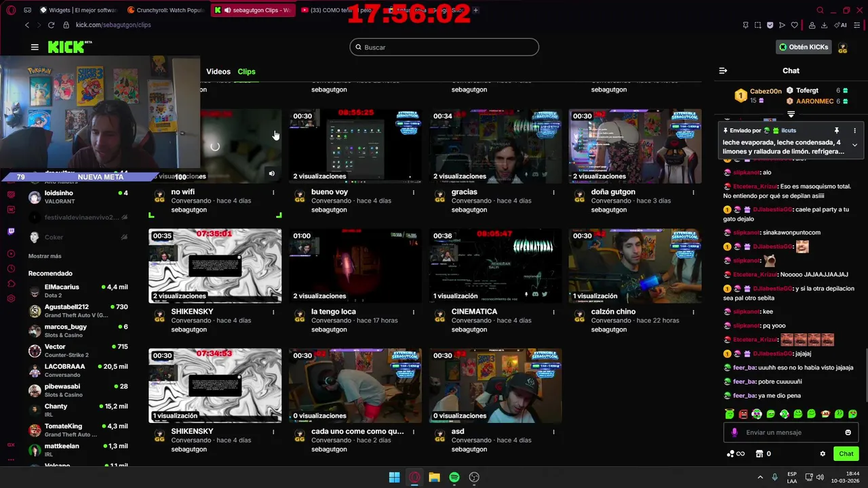This screenshot has height=488, width=868.
Task: Open the snapshot tool icon
Action: click(x=758, y=25)
